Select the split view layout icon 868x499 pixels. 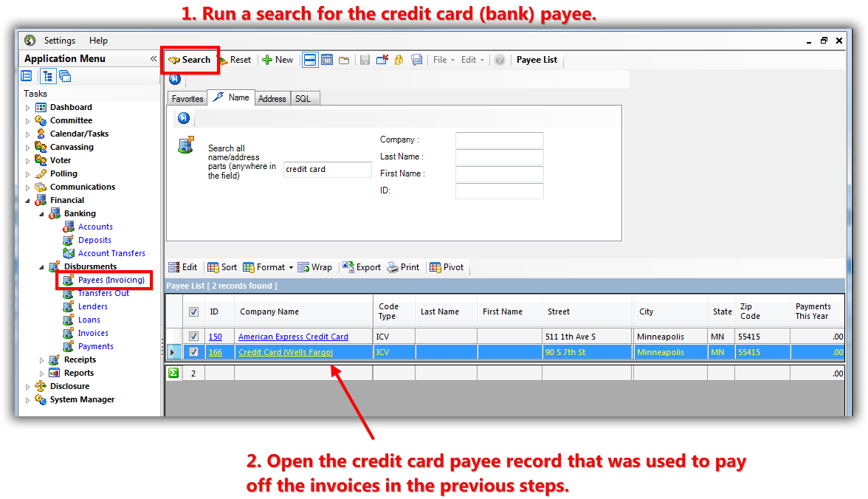coord(310,60)
